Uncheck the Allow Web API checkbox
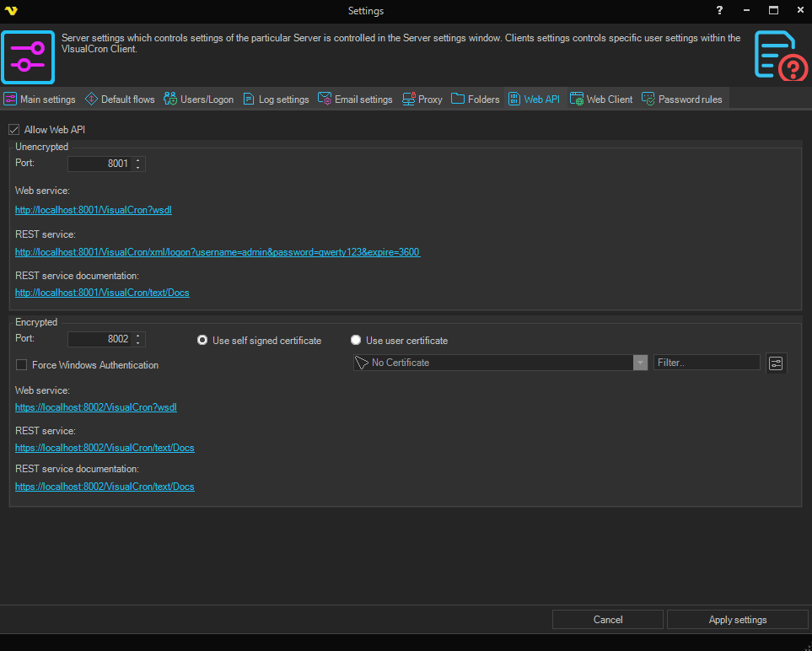812x651 pixels. click(13, 130)
